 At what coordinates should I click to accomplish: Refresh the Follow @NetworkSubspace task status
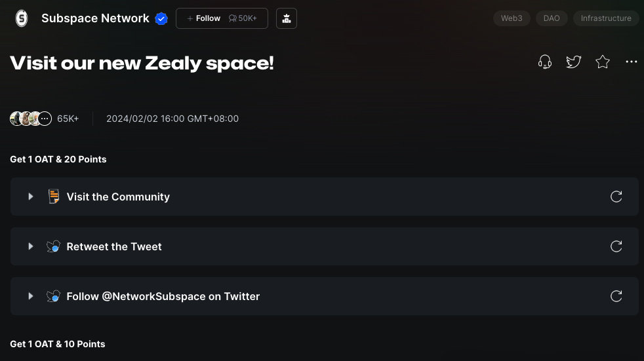[616, 296]
